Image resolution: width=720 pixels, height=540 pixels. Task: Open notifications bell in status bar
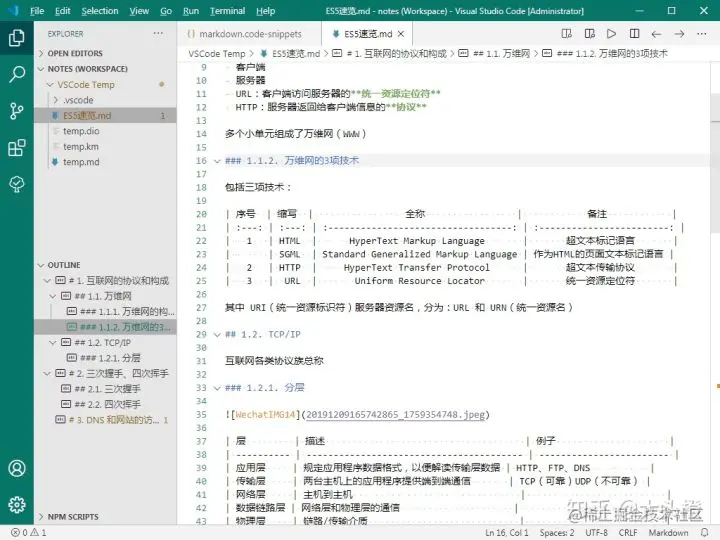pyautogui.click(x=704, y=533)
